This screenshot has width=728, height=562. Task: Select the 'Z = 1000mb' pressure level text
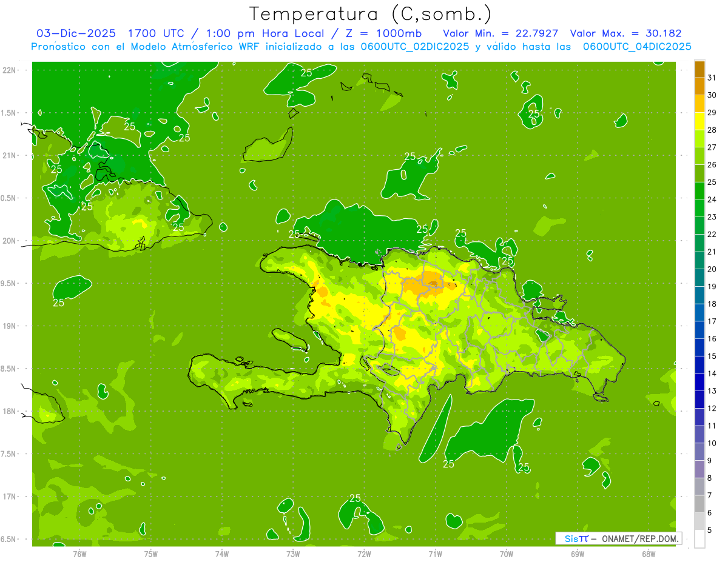point(382,33)
